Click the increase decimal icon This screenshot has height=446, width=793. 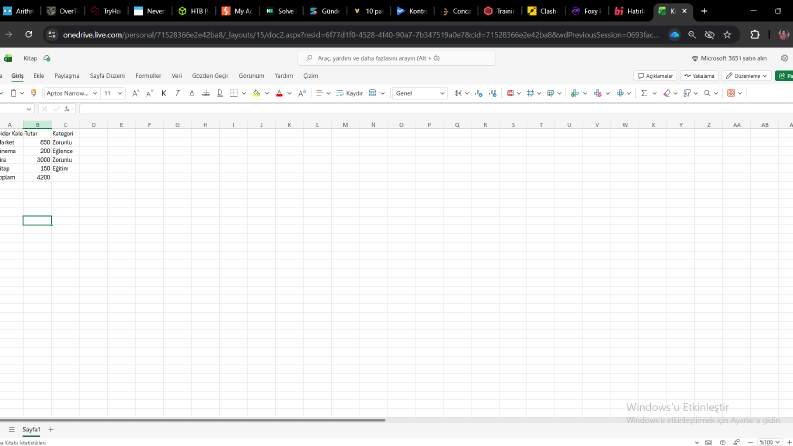click(x=478, y=93)
